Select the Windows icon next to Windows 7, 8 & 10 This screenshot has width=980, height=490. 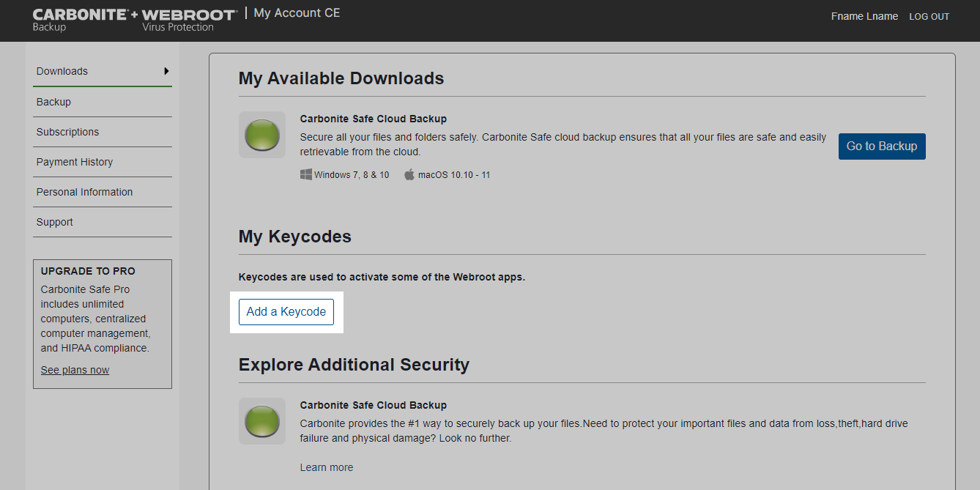coord(306,174)
